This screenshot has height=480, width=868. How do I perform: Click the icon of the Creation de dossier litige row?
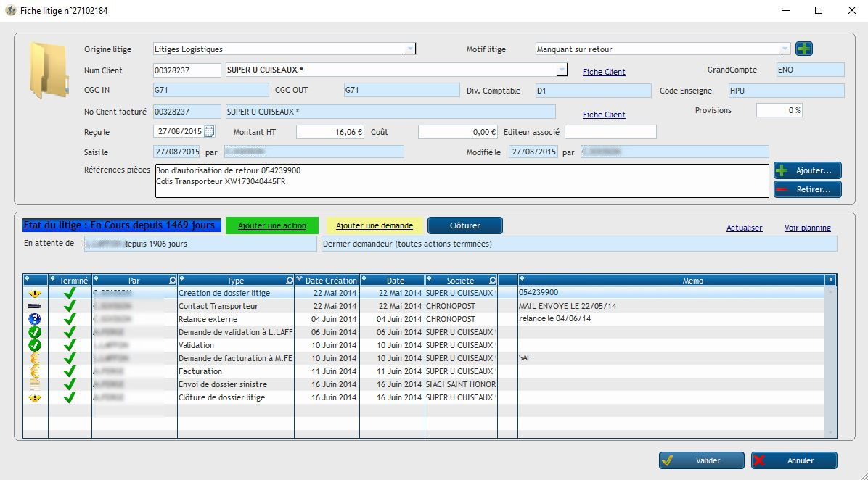click(x=35, y=293)
